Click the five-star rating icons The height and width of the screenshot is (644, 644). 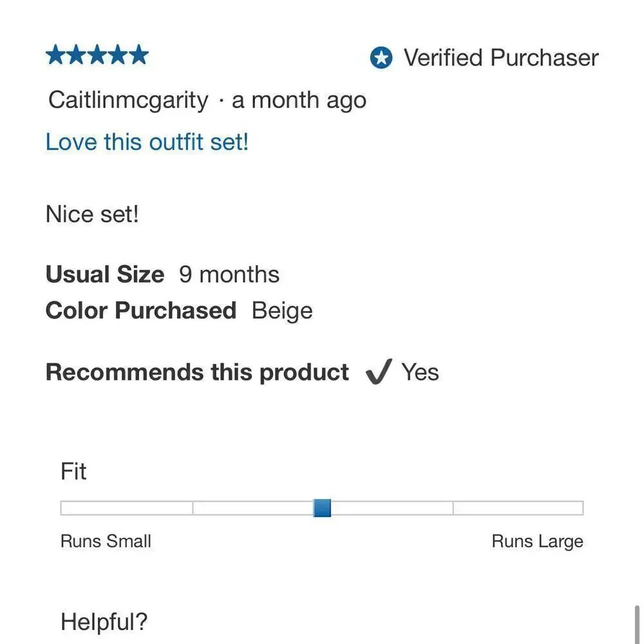97,55
